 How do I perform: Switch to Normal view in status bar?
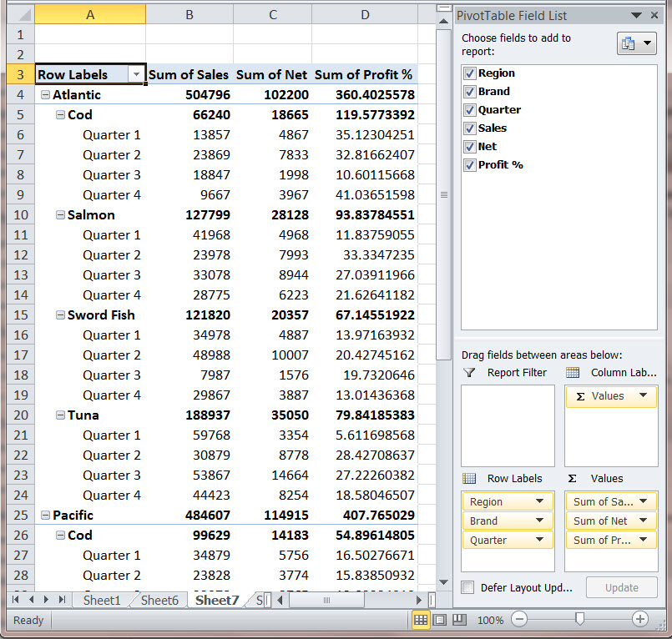pos(422,620)
